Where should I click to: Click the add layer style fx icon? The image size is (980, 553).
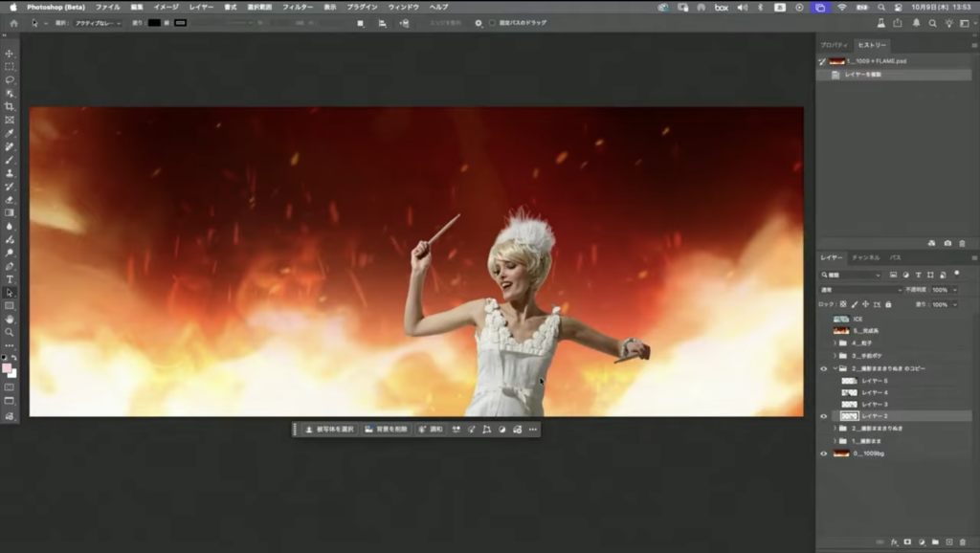click(x=894, y=542)
